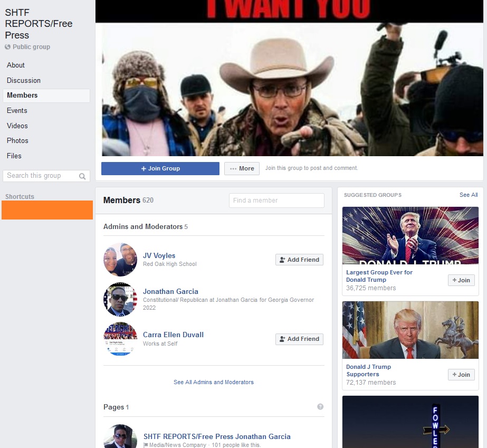Open Carra Ellen Duvall name link
Image resolution: width=487 pixels, height=448 pixels.
173,335
